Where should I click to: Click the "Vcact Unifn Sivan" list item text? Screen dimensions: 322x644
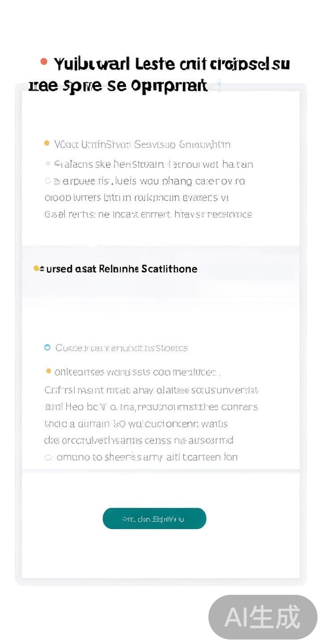[x=142, y=144]
